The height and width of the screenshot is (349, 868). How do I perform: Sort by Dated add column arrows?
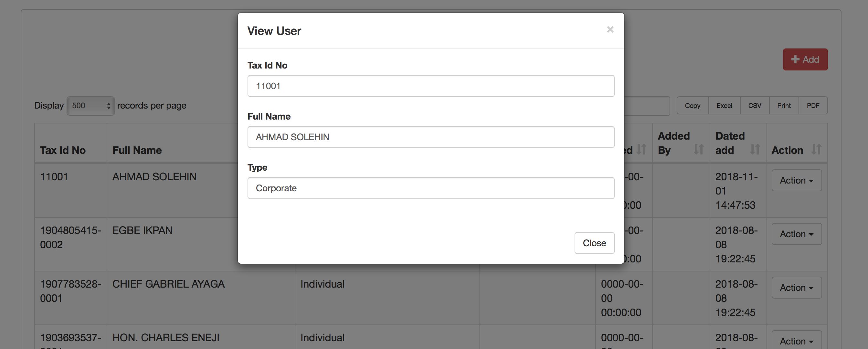(x=755, y=149)
